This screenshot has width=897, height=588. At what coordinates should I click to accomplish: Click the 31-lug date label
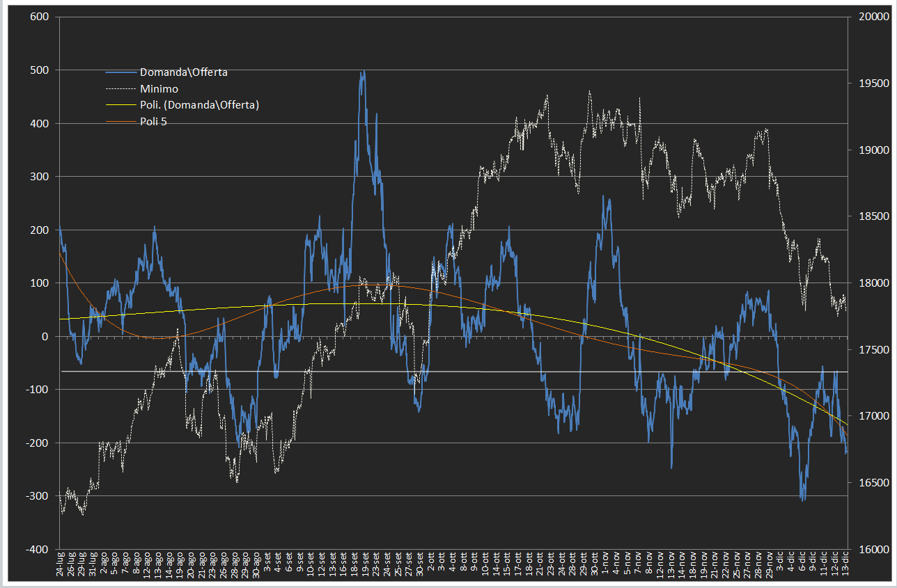(93, 564)
